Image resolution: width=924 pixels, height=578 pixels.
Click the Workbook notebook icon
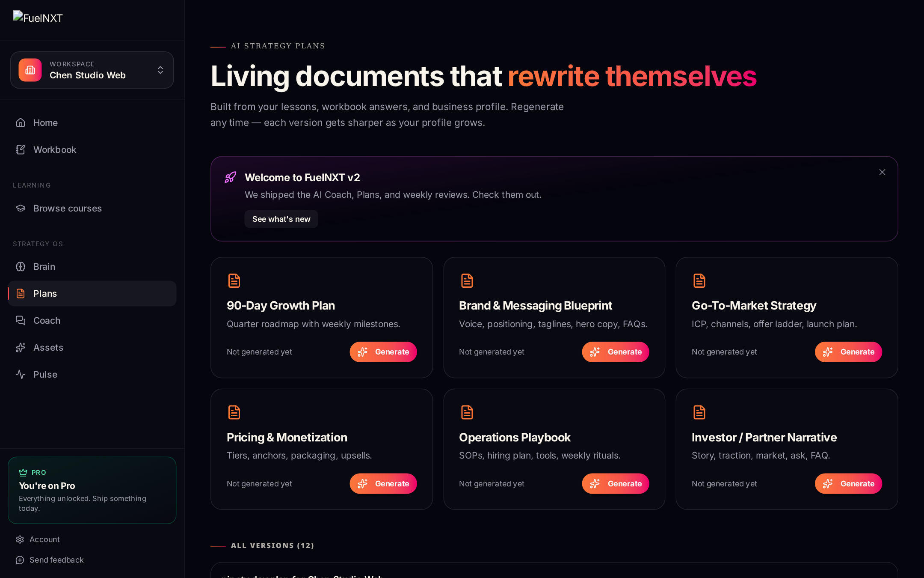21,150
